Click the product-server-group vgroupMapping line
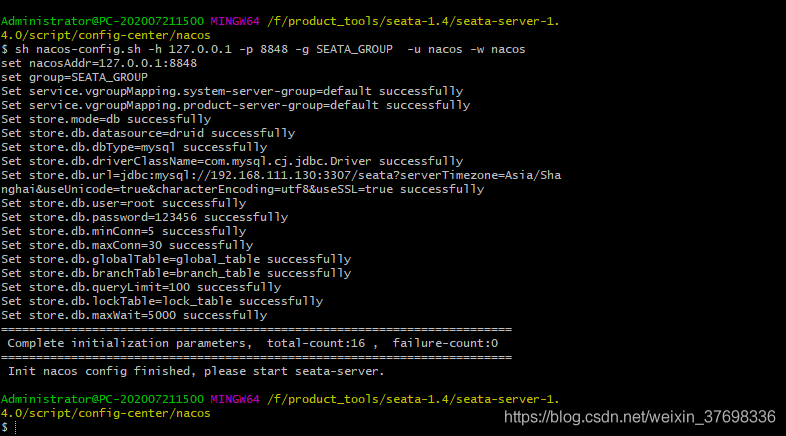 point(235,104)
